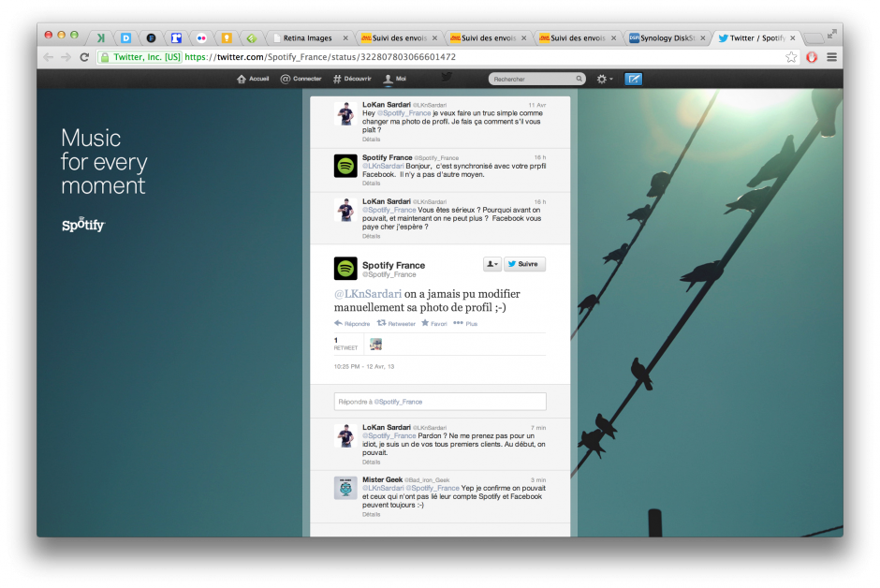Click the 1 RETWEET count
The height and width of the screenshot is (588, 880).
click(x=345, y=344)
